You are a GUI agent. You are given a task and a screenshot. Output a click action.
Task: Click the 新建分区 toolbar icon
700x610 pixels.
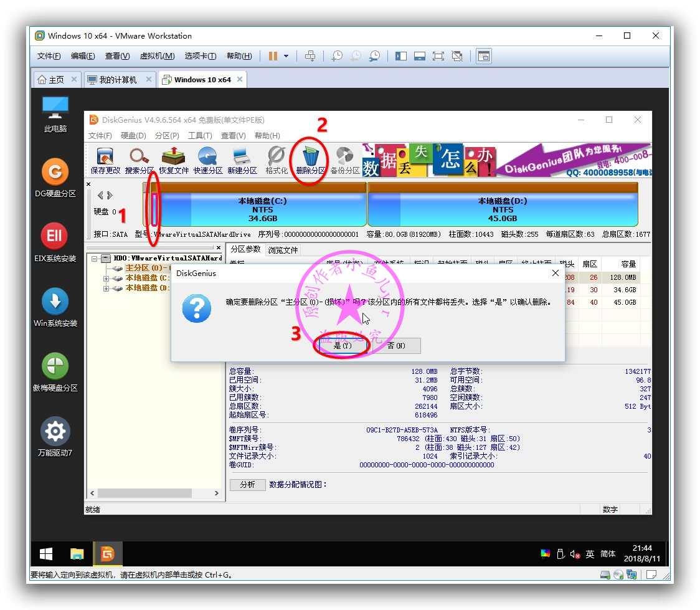(x=242, y=161)
